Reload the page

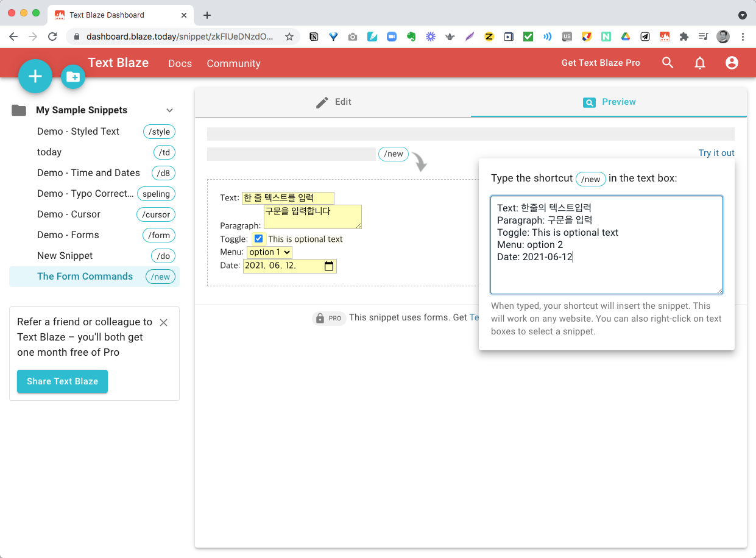(x=52, y=37)
